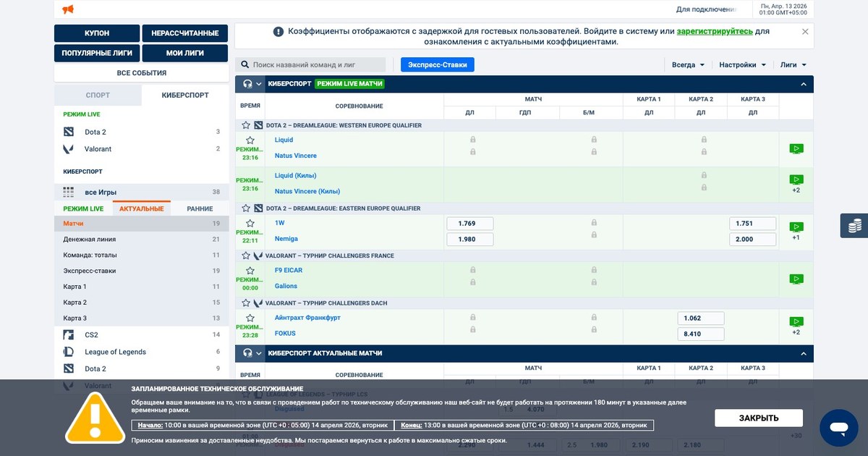Open Все события list
Image resolution: width=868 pixels, height=456 pixels.
(142, 73)
